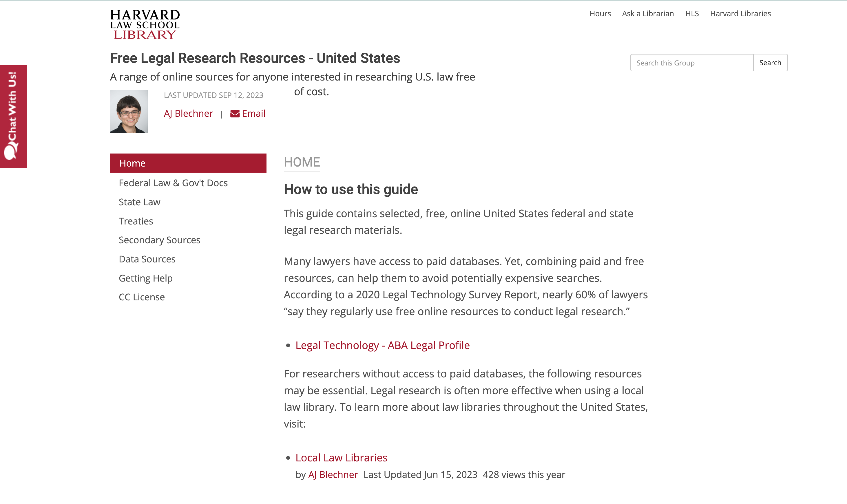Open Harvard Libraries top link
847x504 pixels.
point(740,14)
